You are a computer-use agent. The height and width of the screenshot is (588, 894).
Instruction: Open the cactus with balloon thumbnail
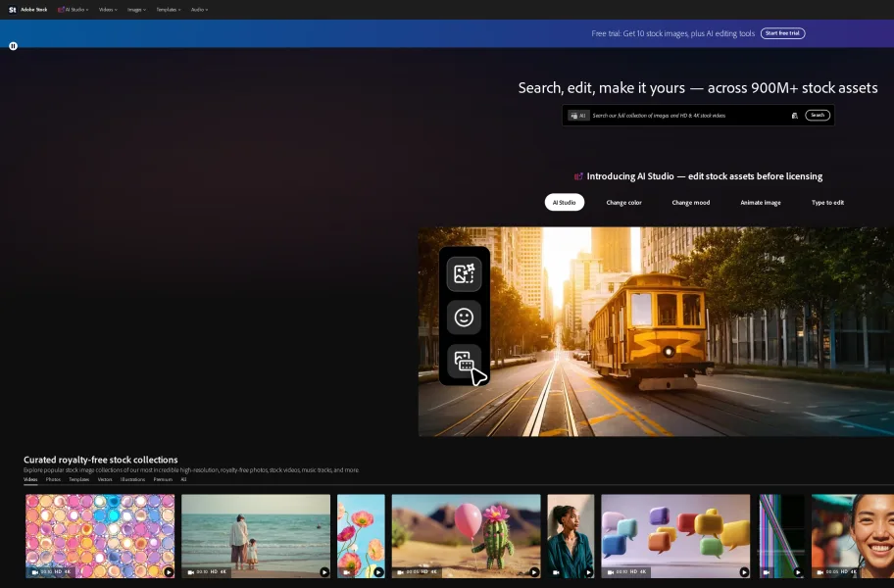pyautogui.click(x=466, y=536)
